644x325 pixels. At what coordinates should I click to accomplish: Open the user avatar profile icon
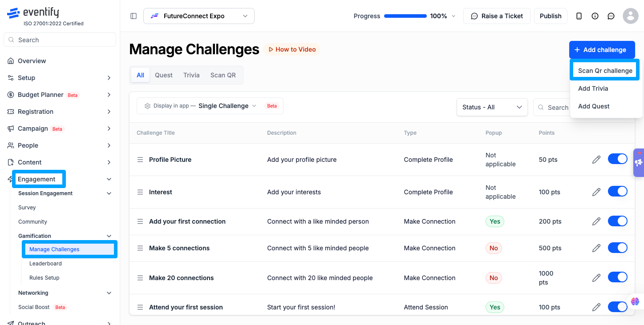coord(631,16)
